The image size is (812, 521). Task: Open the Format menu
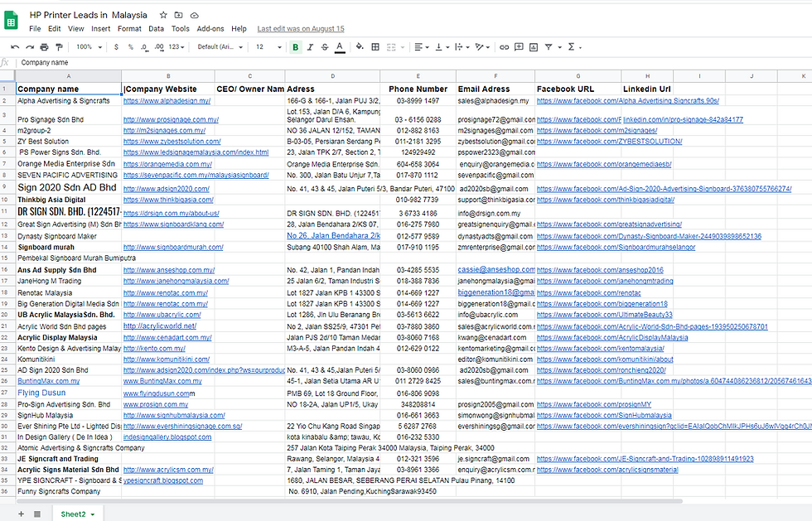coord(128,27)
